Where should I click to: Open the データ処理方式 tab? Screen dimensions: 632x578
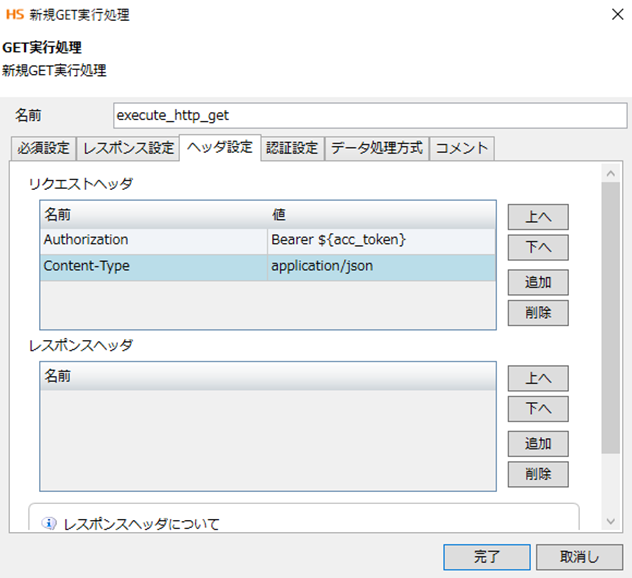click(377, 148)
